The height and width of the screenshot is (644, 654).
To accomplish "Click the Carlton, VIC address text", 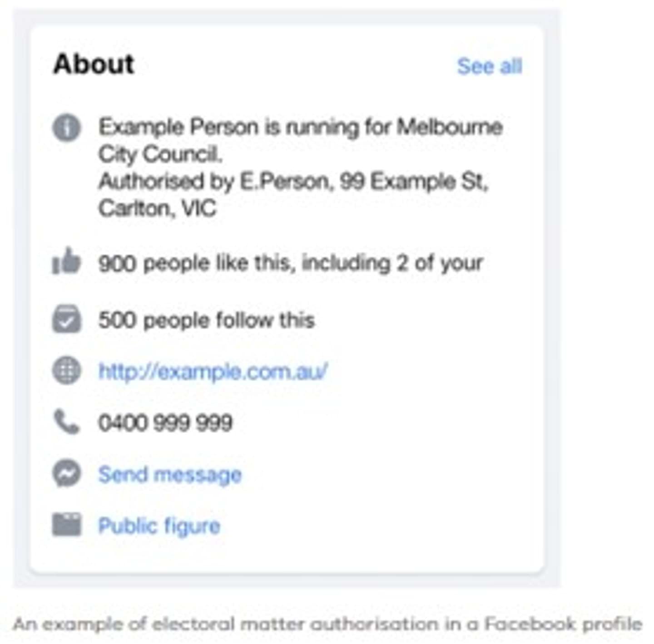I will click(x=157, y=209).
